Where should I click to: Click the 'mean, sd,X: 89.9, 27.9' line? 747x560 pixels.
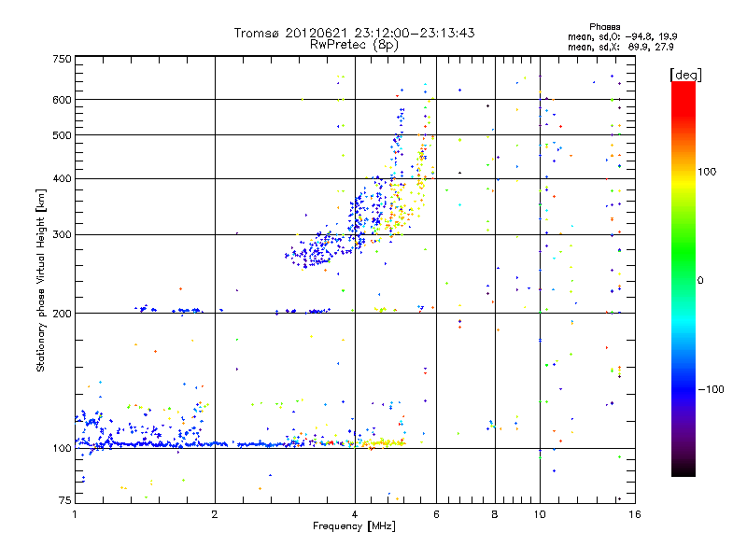pyautogui.click(x=620, y=47)
